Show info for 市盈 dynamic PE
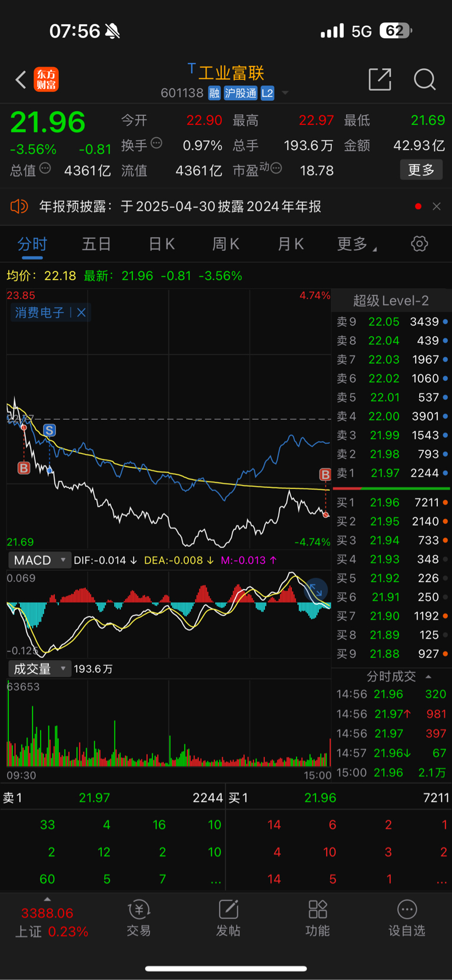 [x=276, y=169]
